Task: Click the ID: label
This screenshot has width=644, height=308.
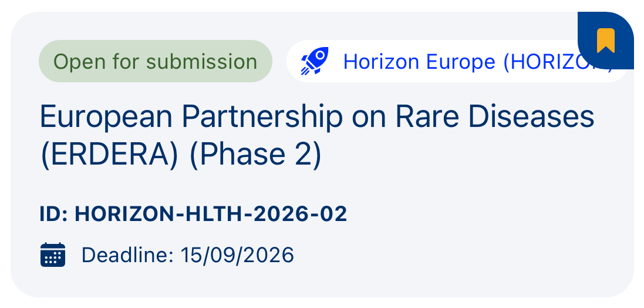Action: tap(55, 214)
